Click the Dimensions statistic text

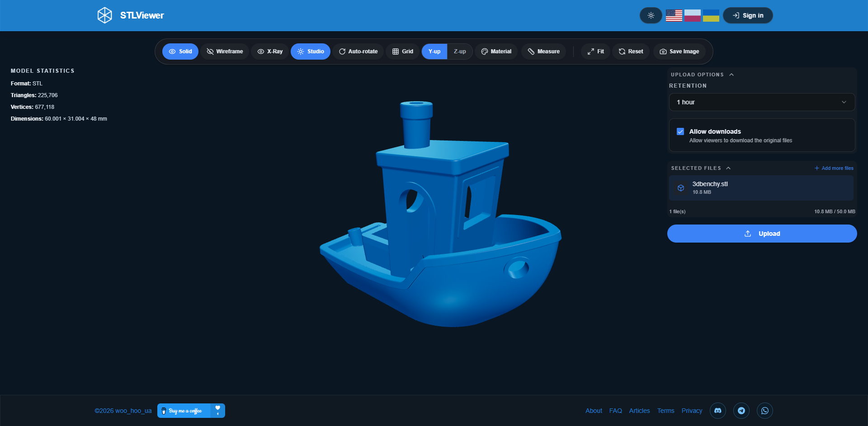pyautogui.click(x=59, y=119)
